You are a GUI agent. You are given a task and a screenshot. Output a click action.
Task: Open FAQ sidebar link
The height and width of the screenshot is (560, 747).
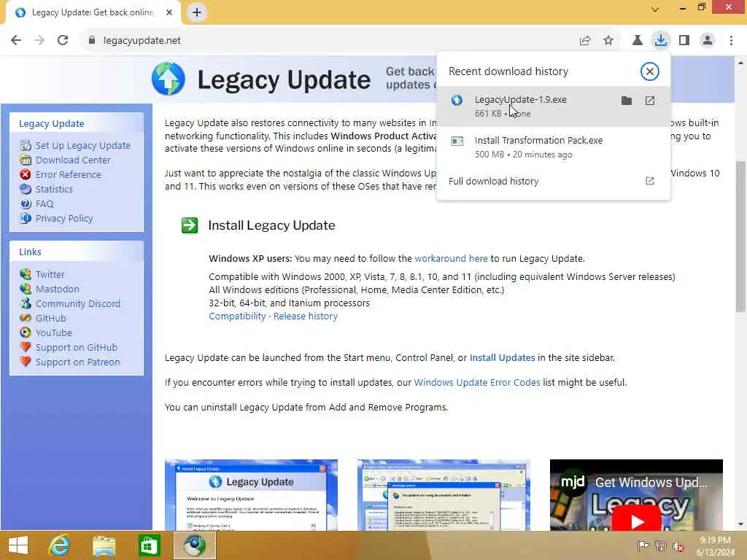[44, 204]
